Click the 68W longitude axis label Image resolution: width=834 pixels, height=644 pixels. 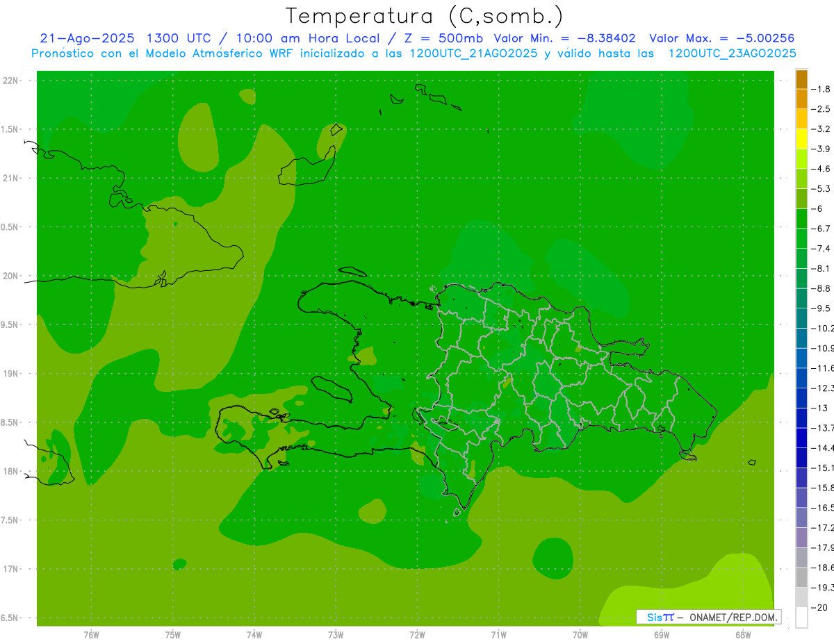(742, 634)
